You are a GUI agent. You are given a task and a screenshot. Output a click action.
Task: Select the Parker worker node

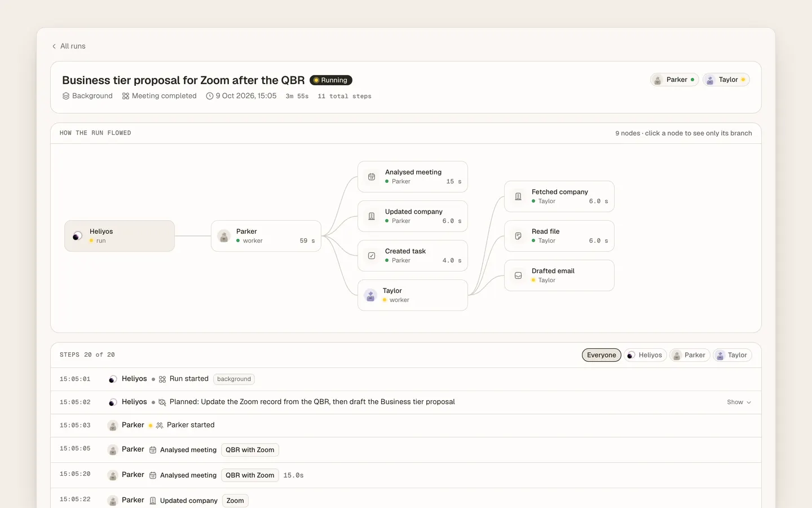point(266,236)
